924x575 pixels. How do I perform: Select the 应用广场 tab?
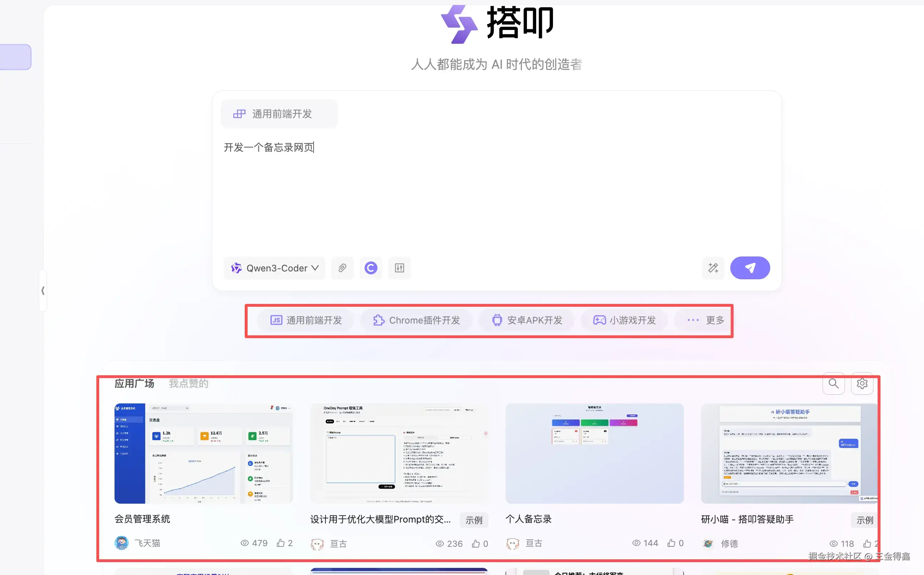point(134,383)
